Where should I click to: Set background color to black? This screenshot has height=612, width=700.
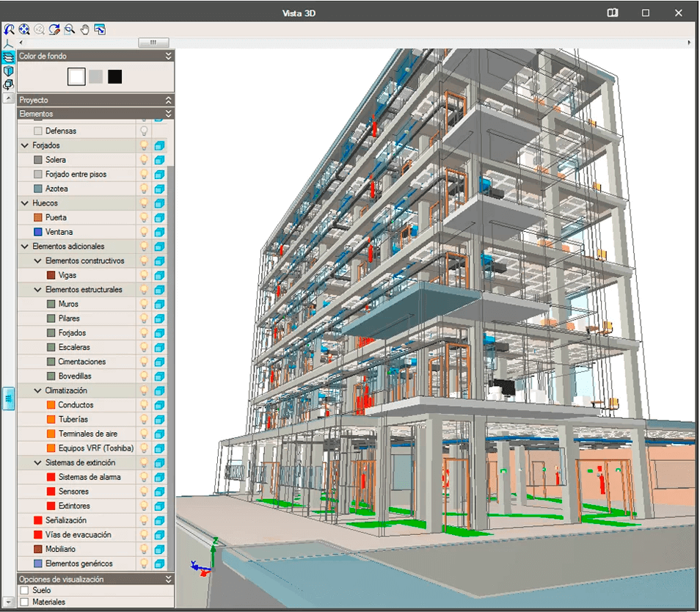pos(114,76)
